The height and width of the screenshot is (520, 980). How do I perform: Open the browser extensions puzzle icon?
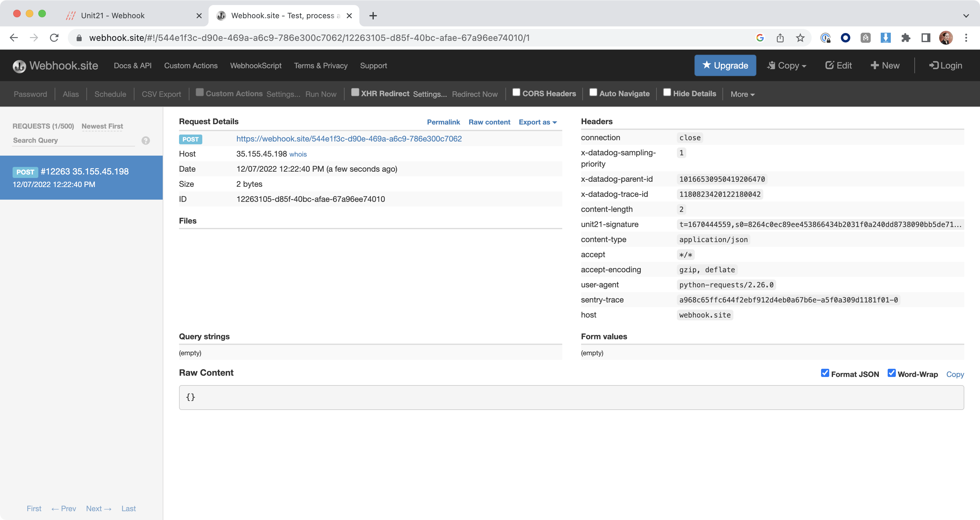(x=906, y=38)
